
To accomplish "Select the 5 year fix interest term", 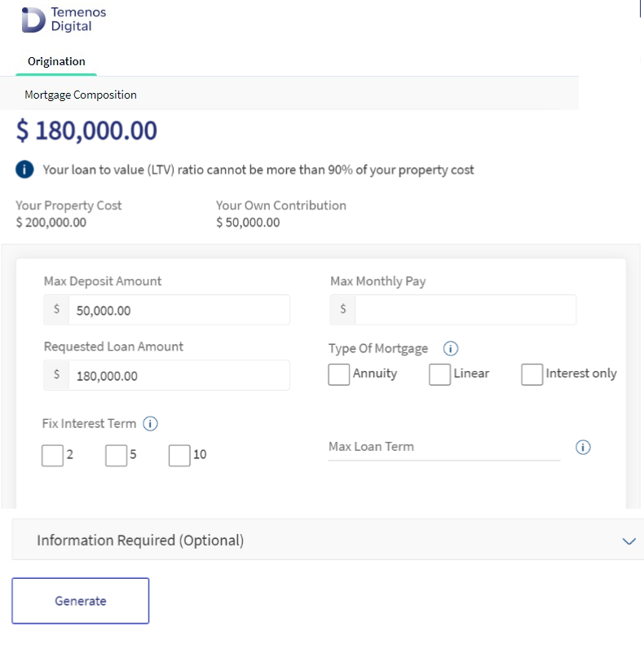I will pos(117,455).
